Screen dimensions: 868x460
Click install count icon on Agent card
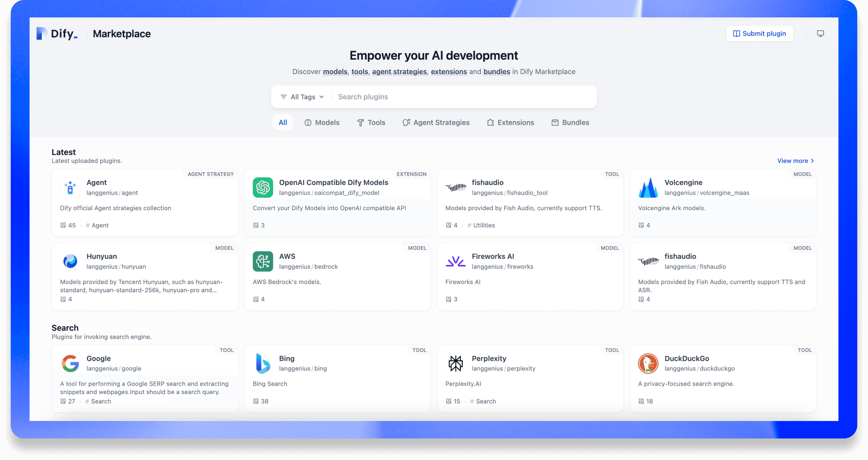pos(63,225)
